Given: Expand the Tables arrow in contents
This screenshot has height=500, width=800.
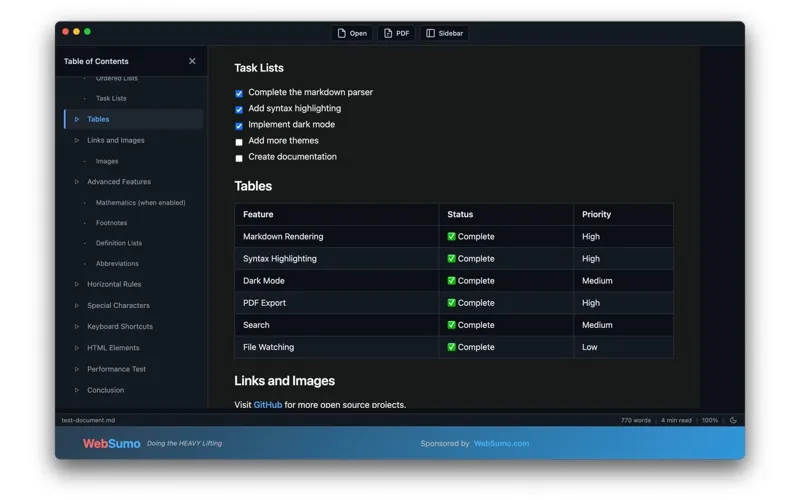Looking at the screenshot, I should tap(77, 119).
